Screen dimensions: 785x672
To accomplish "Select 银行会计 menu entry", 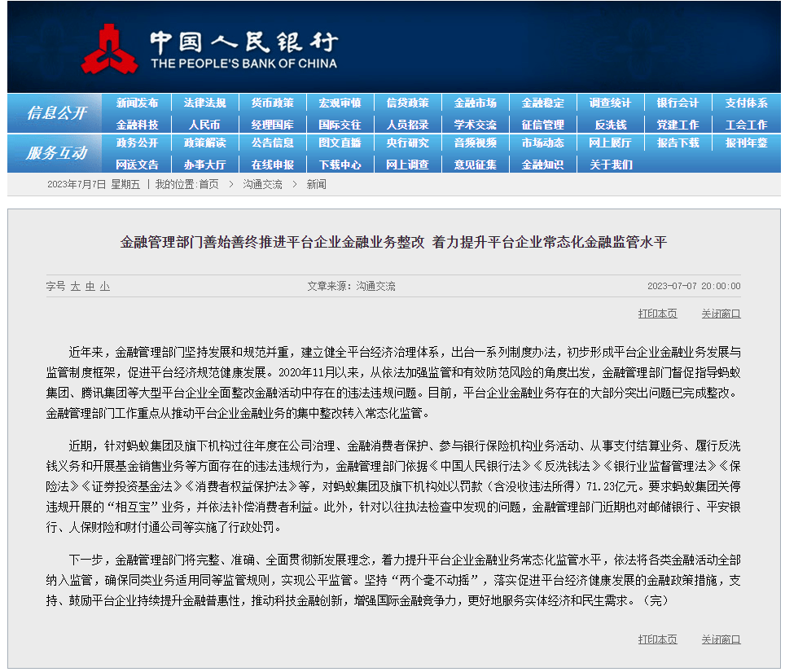I will click(x=678, y=103).
